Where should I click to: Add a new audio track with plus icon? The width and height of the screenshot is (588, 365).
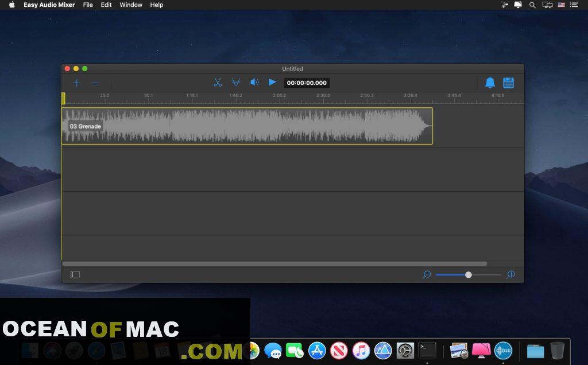[77, 83]
